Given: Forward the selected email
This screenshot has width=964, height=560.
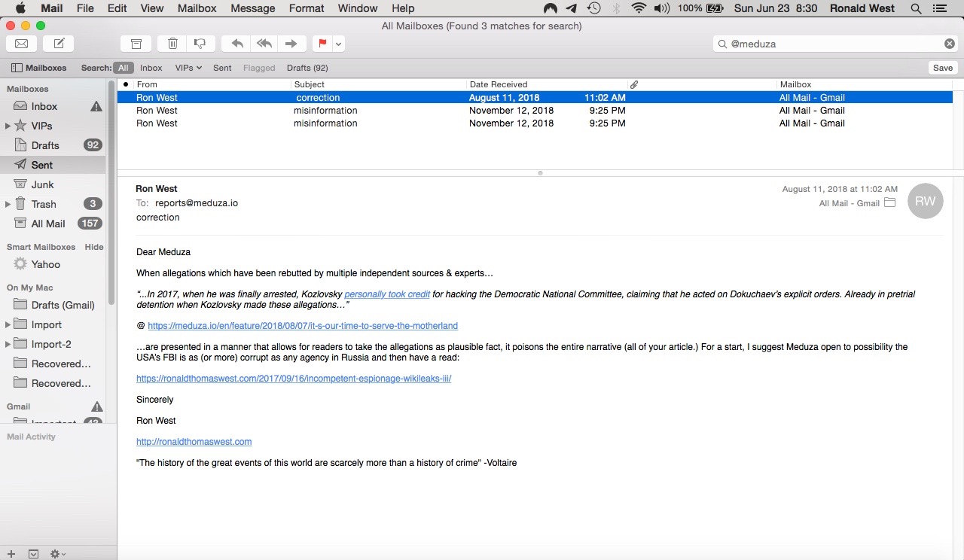Looking at the screenshot, I should coord(291,44).
